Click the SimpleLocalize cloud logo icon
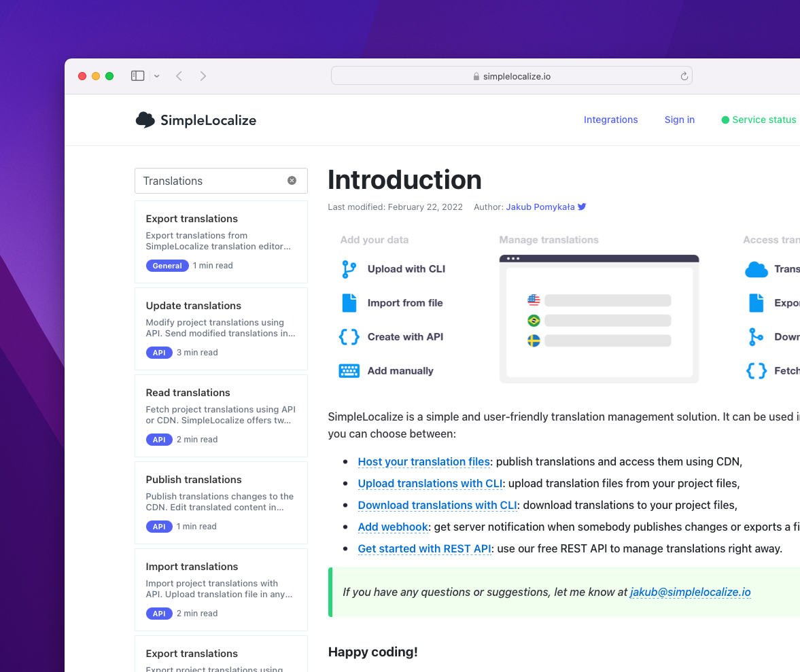This screenshot has width=800, height=672. 145,120
